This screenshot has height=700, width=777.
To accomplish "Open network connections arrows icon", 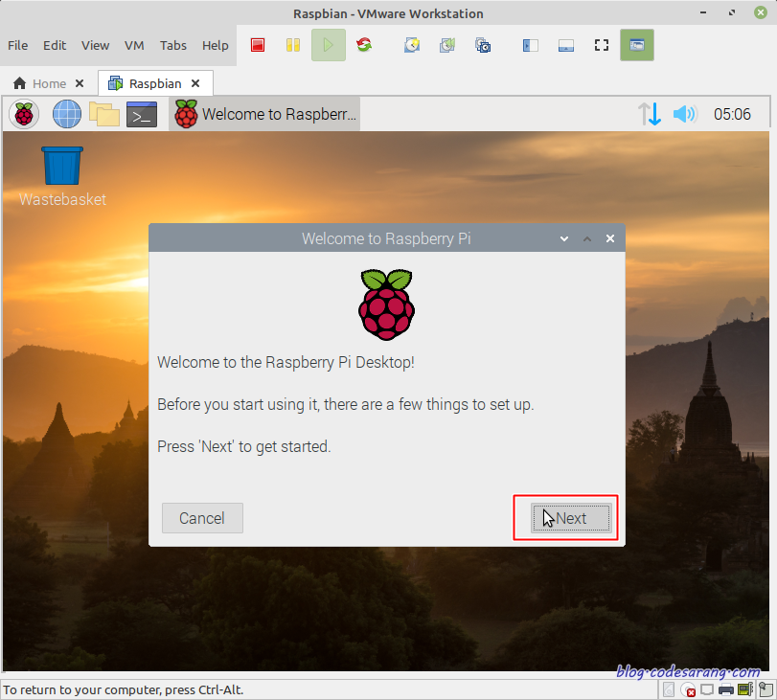I will (x=650, y=115).
